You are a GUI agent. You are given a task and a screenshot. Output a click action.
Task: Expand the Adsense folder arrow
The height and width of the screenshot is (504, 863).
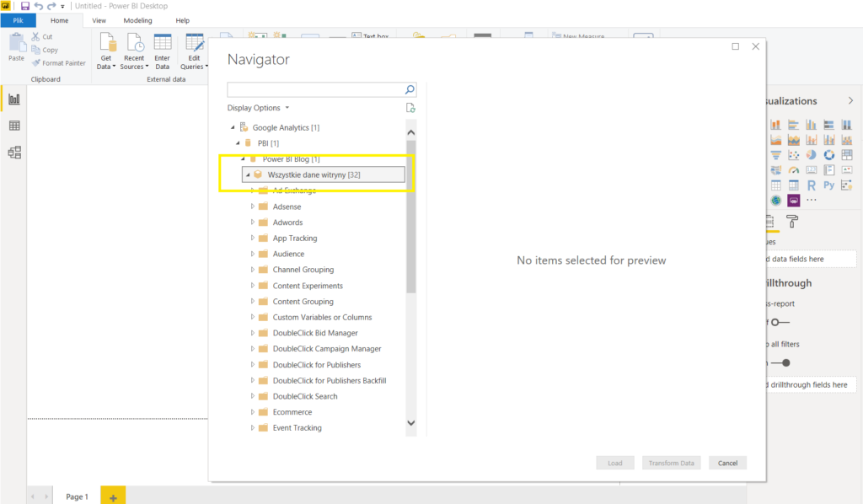pos(253,206)
